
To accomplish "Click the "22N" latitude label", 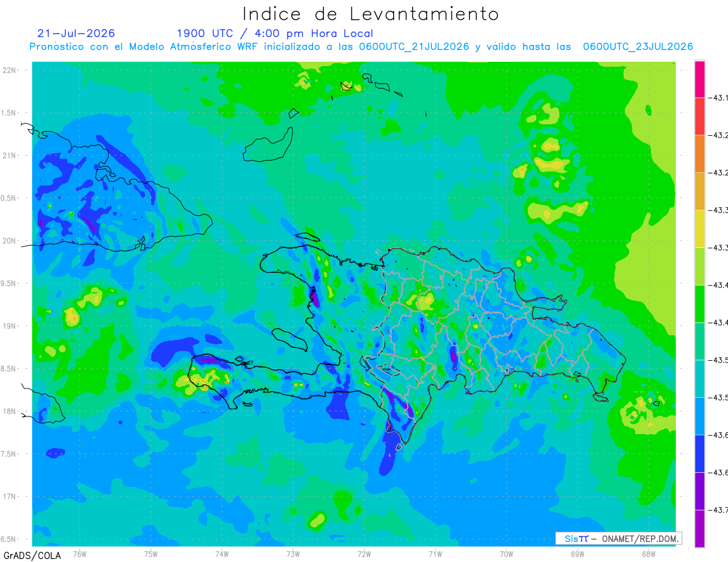I will pos(10,70).
